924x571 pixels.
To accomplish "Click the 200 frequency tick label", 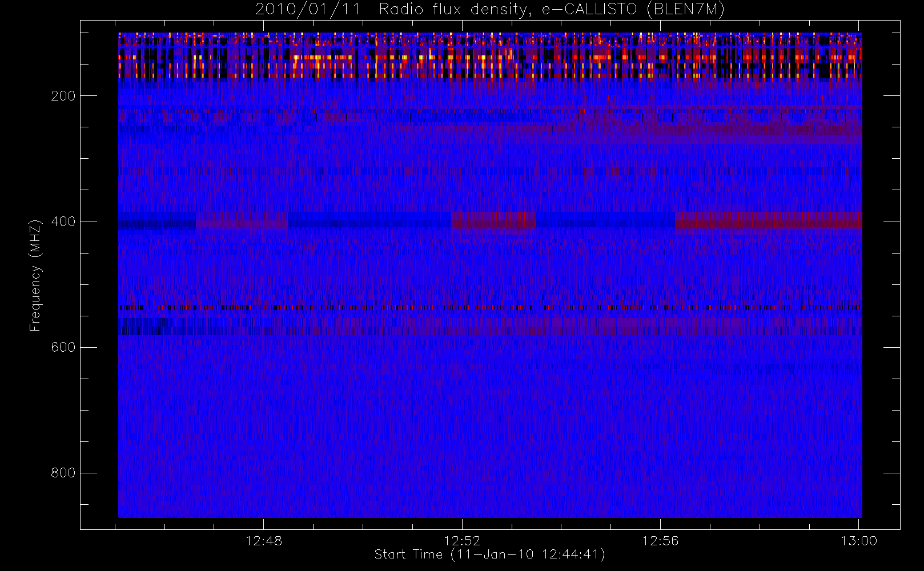I will (63, 96).
